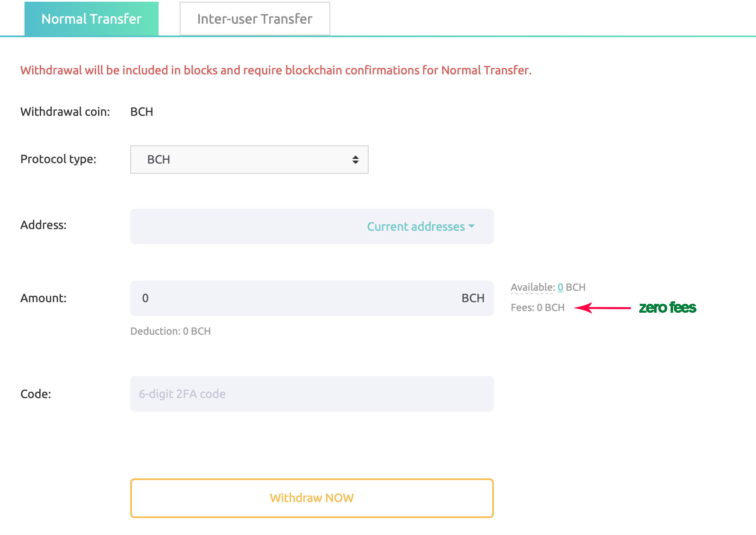
Task: Click the red warning notice text
Action: point(276,70)
